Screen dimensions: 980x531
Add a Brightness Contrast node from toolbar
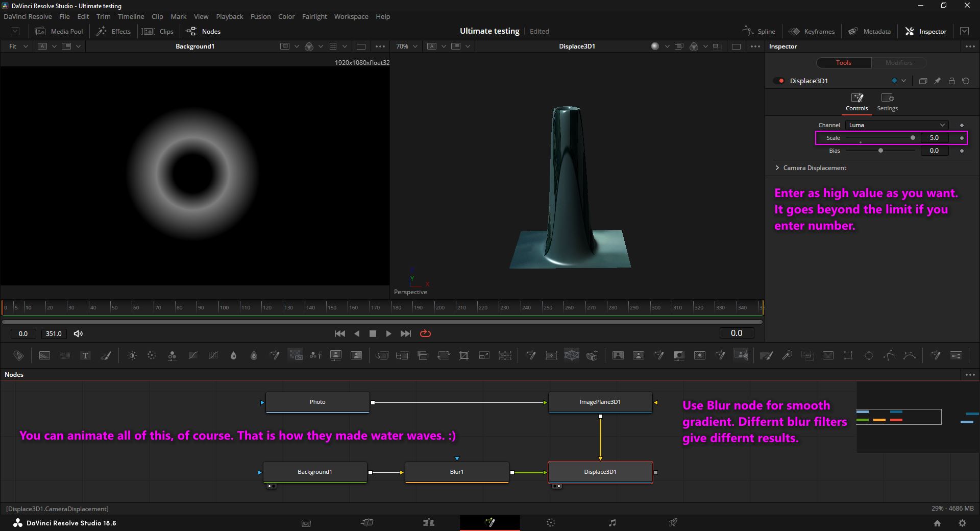point(132,356)
